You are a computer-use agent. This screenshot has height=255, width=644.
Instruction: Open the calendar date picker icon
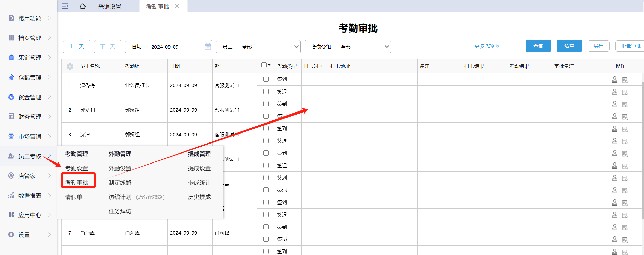point(208,47)
